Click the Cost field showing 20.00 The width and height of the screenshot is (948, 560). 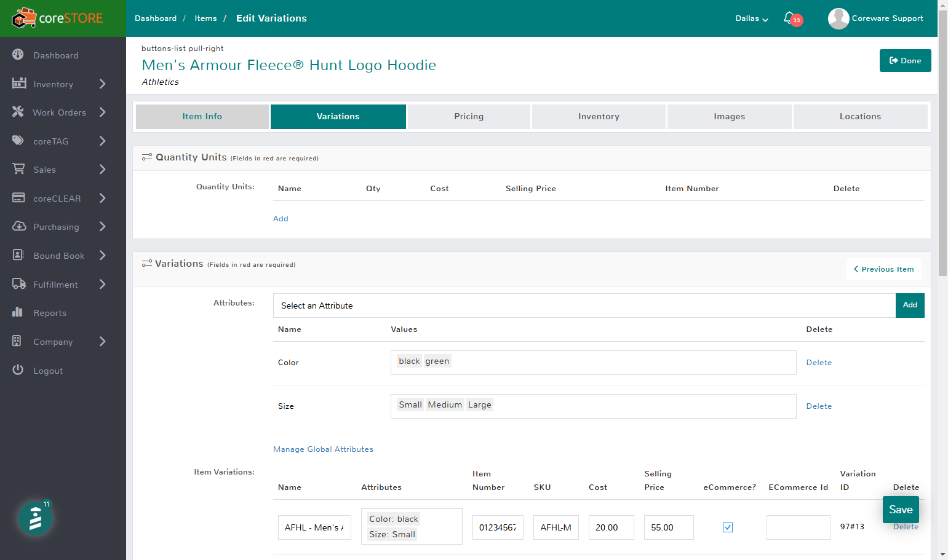click(x=611, y=527)
